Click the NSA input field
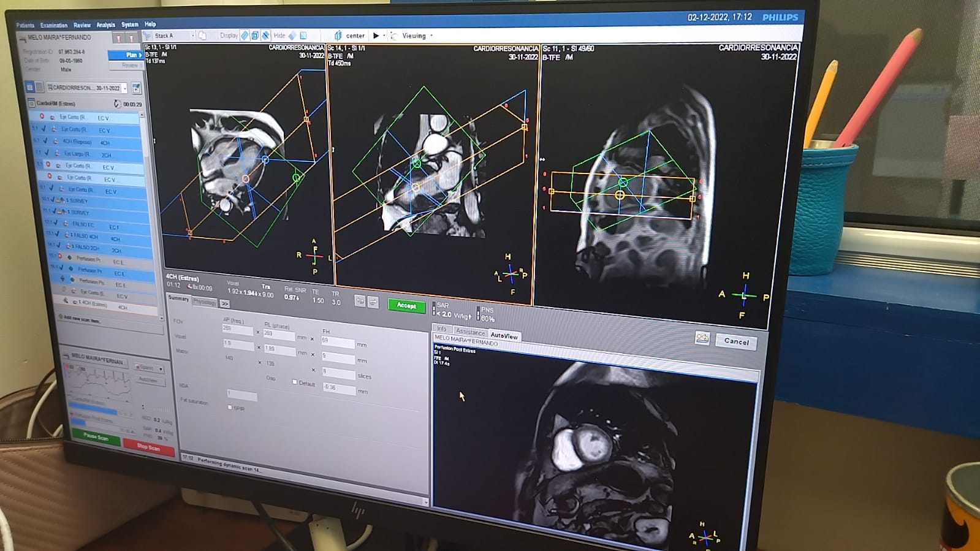Screen dimensions: 980x551 tap(241, 395)
